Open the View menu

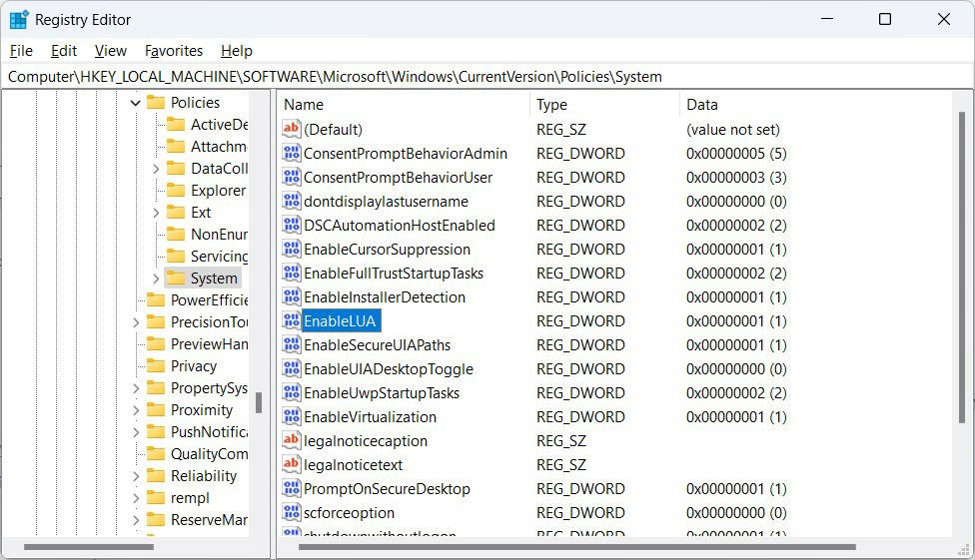110,50
